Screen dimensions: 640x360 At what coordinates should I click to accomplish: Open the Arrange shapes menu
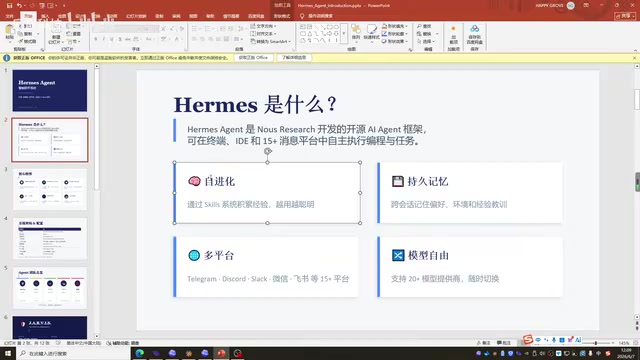[356, 33]
